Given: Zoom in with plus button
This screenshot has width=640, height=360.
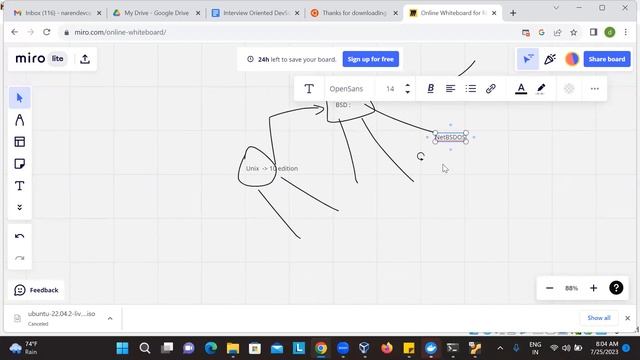Looking at the screenshot, I should 593,288.
